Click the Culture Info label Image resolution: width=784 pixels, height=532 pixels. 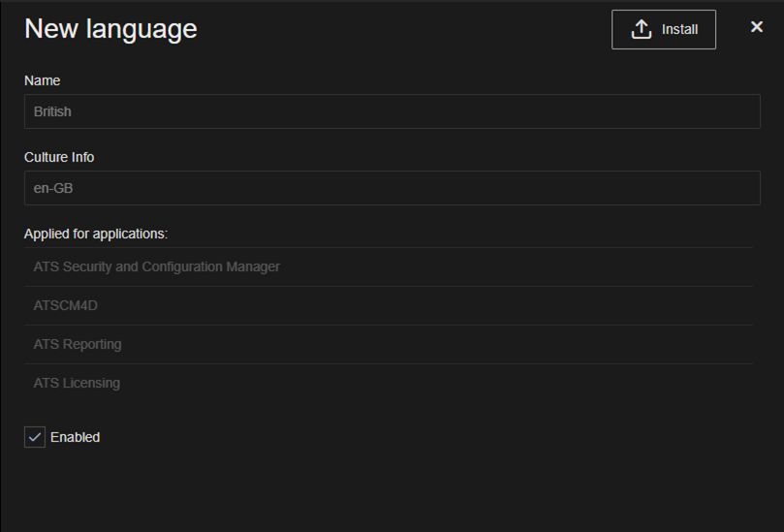point(59,157)
